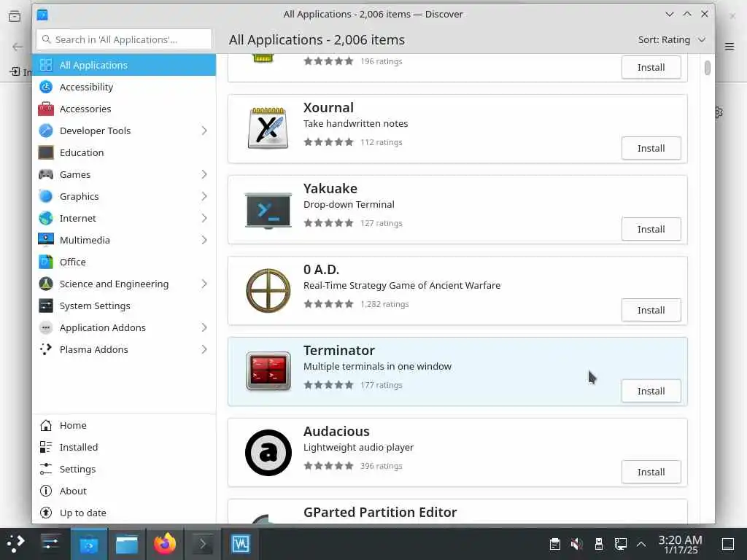Install Yakuake
Screen dimensions: 747x560
[651, 230]
